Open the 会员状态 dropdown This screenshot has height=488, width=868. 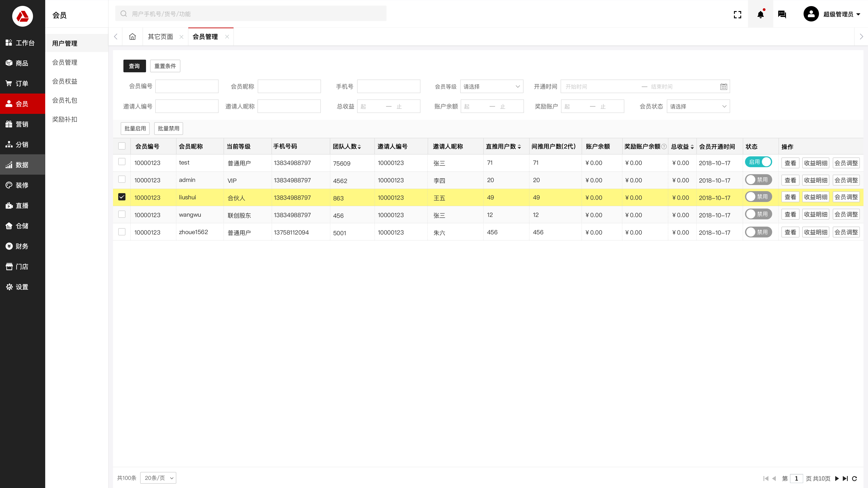[x=698, y=106]
